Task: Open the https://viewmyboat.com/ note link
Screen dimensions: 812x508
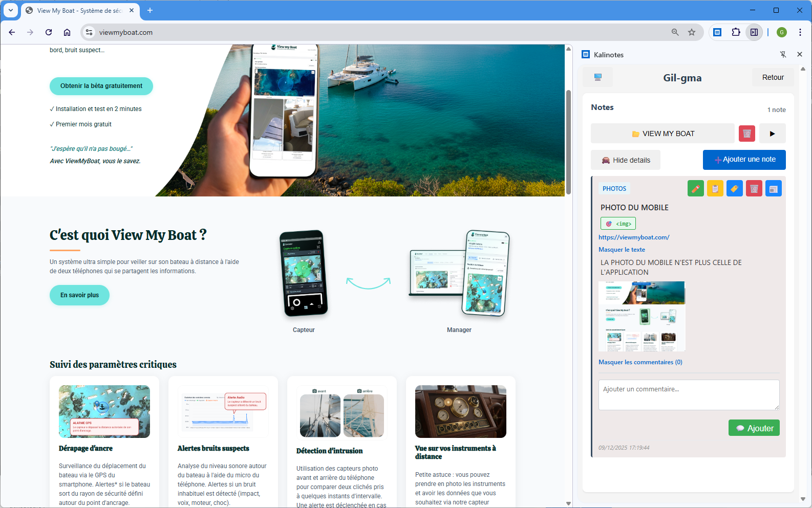Action: coord(634,237)
